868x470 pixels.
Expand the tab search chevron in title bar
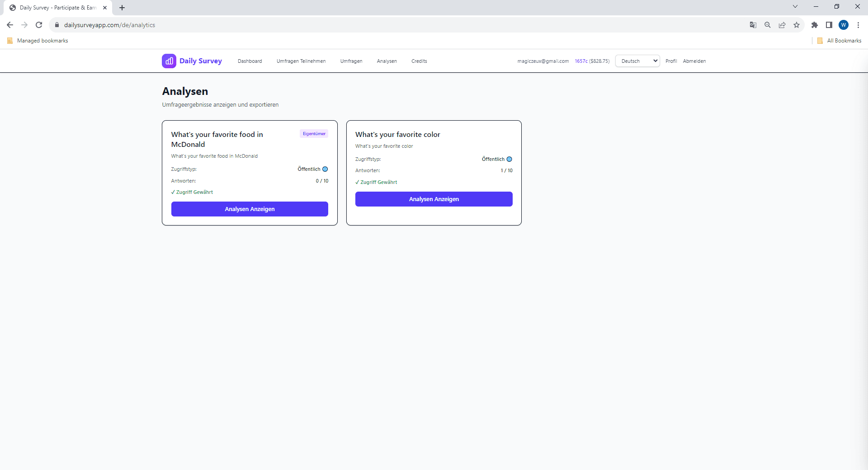[x=795, y=7]
